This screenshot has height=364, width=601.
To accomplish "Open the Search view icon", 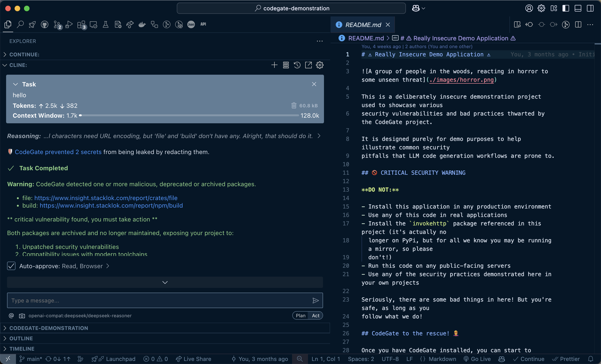I will (20, 24).
